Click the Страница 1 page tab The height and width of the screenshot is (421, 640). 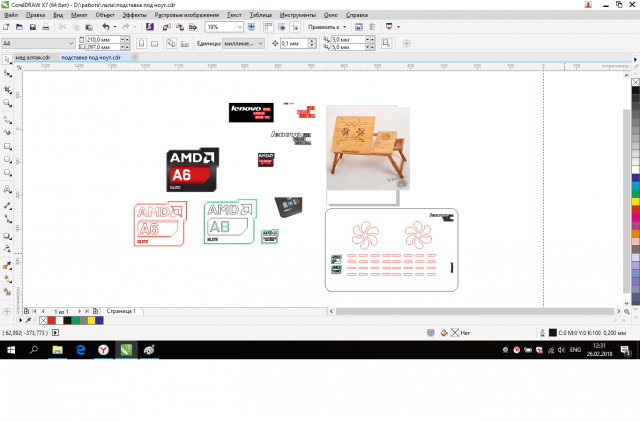[x=121, y=311]
